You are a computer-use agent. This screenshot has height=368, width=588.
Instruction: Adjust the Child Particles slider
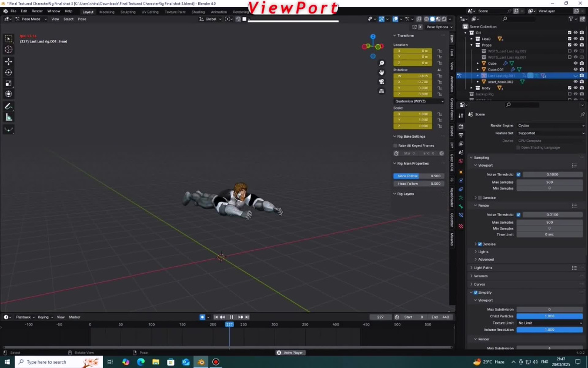point(550,316)
